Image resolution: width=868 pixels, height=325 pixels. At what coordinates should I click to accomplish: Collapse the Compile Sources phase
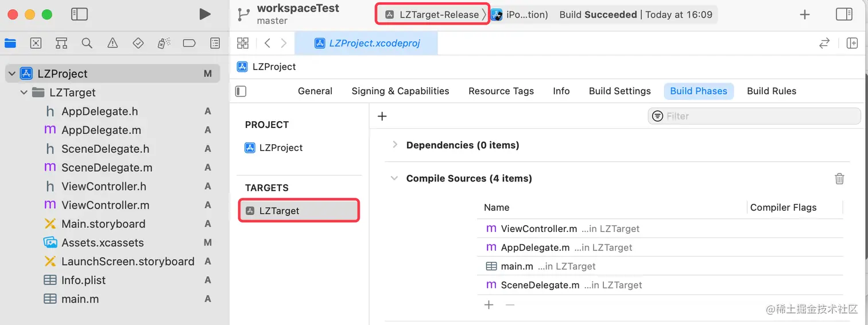click(x=394, y=178)
